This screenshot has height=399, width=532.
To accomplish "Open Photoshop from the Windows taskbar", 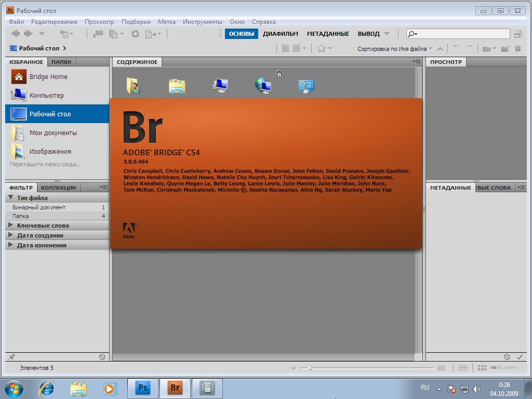I will (x=142, y=388).
